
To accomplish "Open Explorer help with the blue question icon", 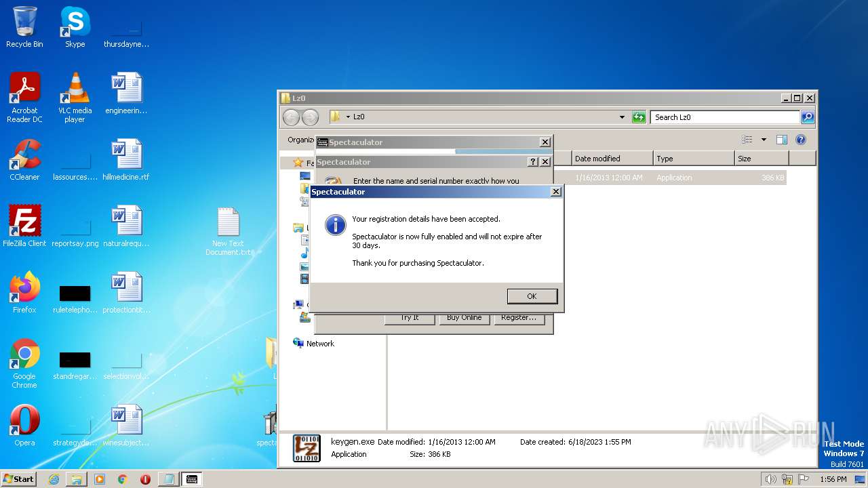I will click(x=800, y=140).
